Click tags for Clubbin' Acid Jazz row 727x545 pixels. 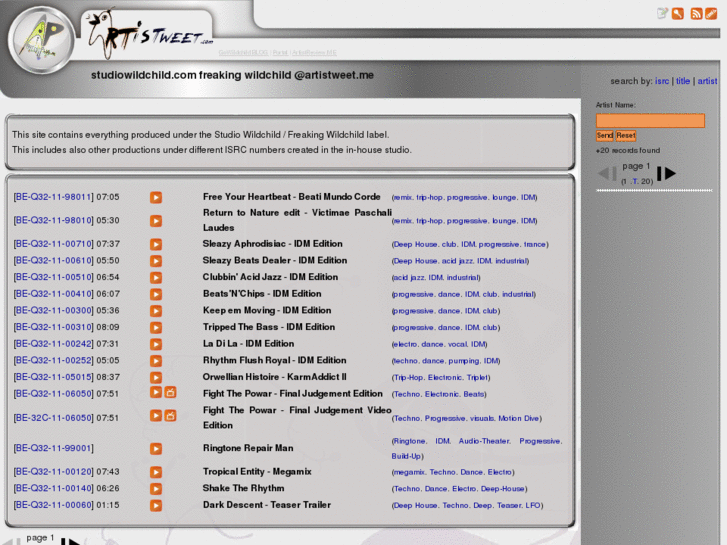tap(436, 278)
